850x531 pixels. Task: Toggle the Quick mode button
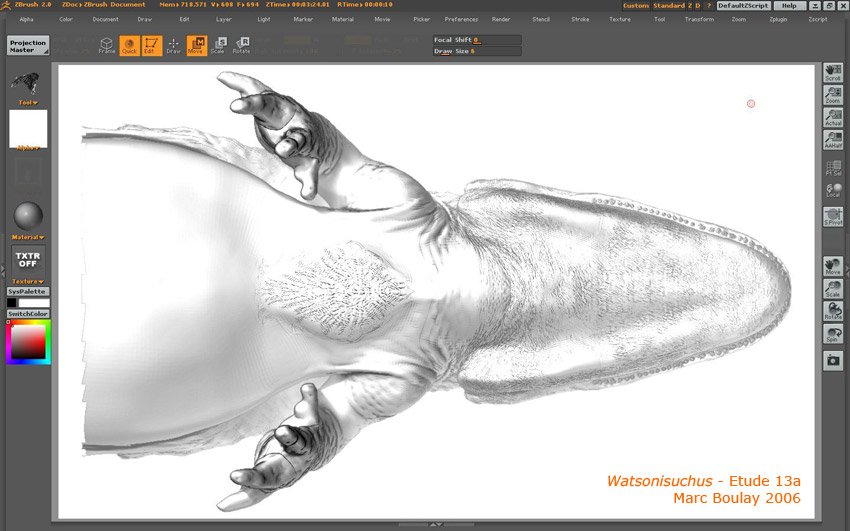point(129,46)
